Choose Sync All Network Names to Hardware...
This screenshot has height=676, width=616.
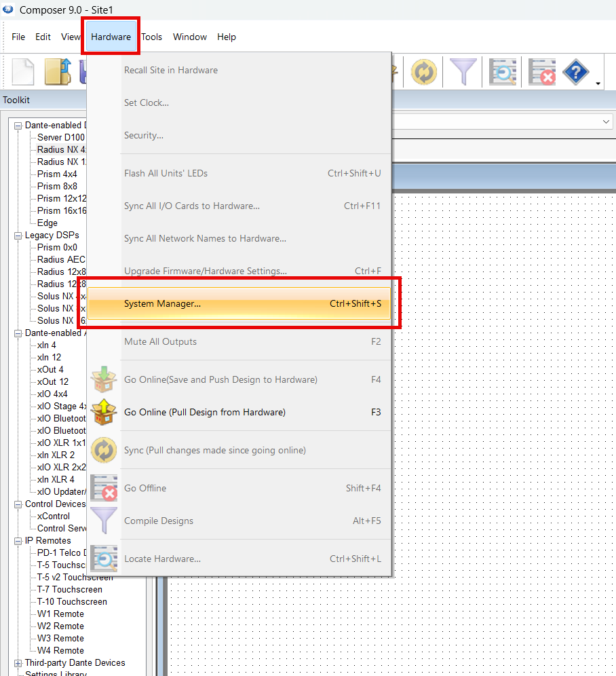click(x=239, y=238)
